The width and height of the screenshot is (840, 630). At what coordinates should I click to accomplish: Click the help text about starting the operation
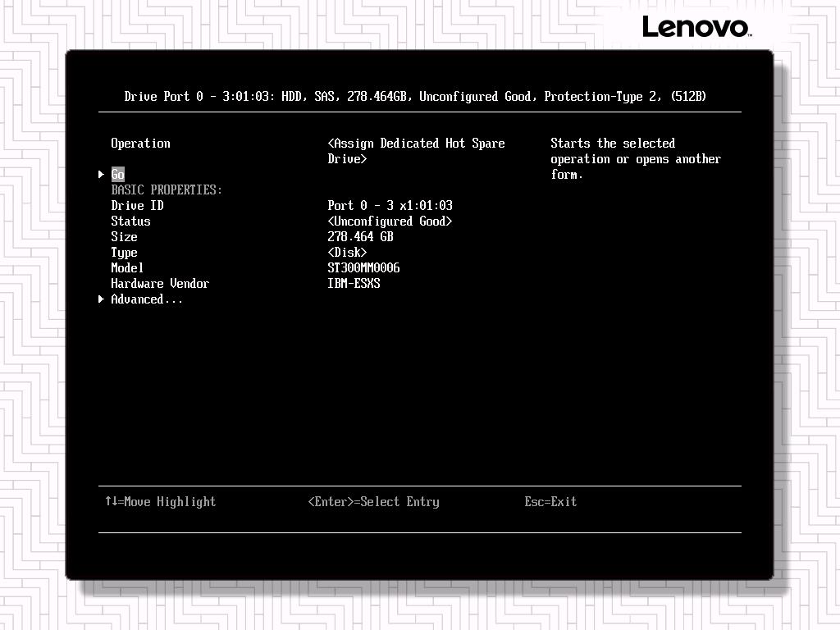(635, 159)
